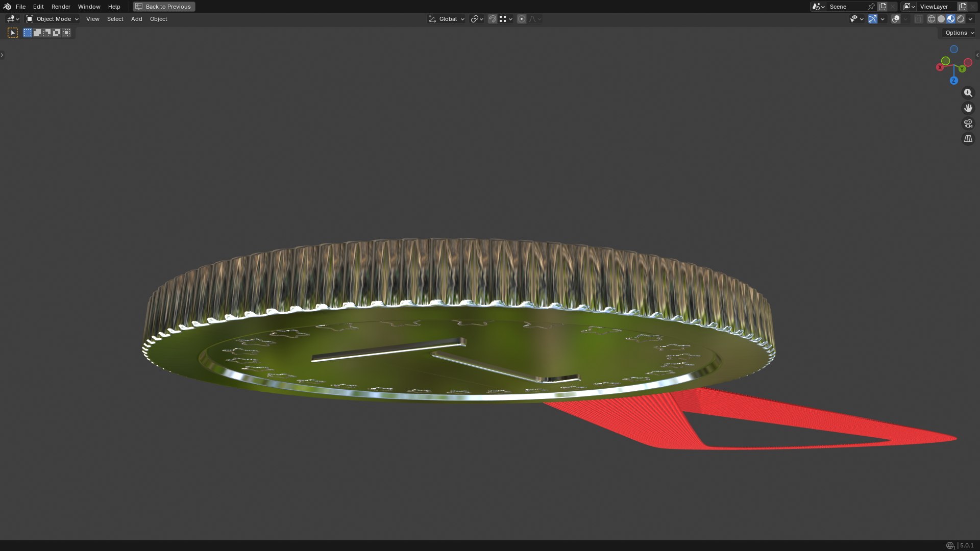Choose the 'set new selection' mode icon
The image size is (980, 551).
point(28,33)
